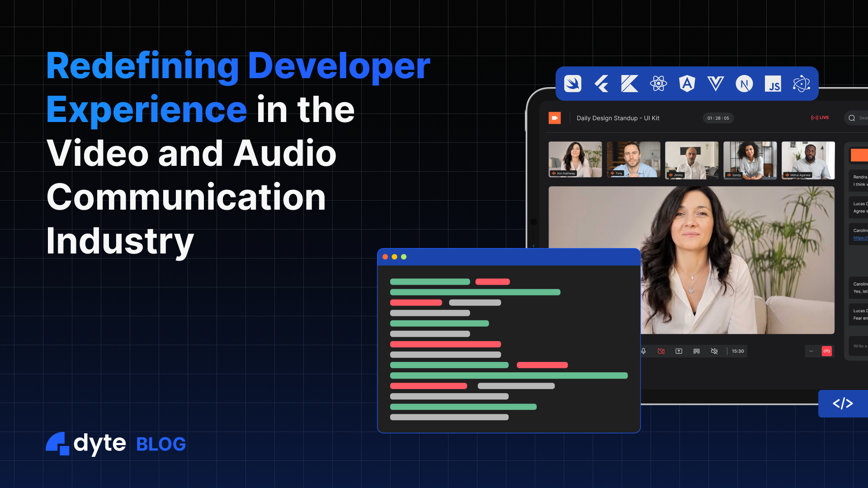
Task: Click the Flutter logo icon
Action: [x=601, y=84]
